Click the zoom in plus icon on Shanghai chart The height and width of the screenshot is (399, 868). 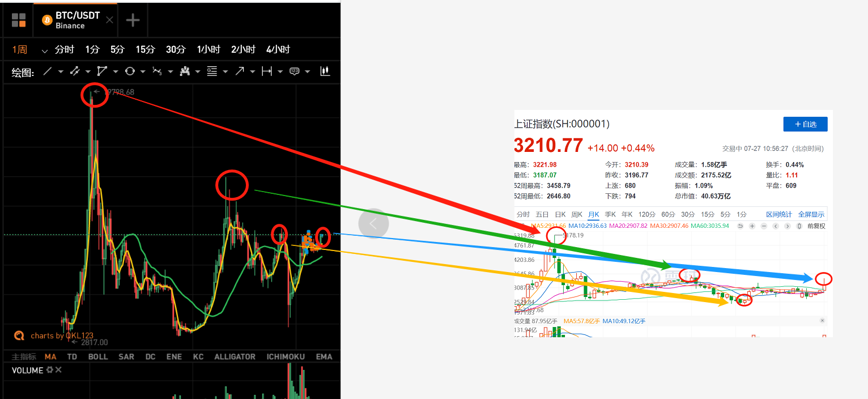(x=752, y=226)
